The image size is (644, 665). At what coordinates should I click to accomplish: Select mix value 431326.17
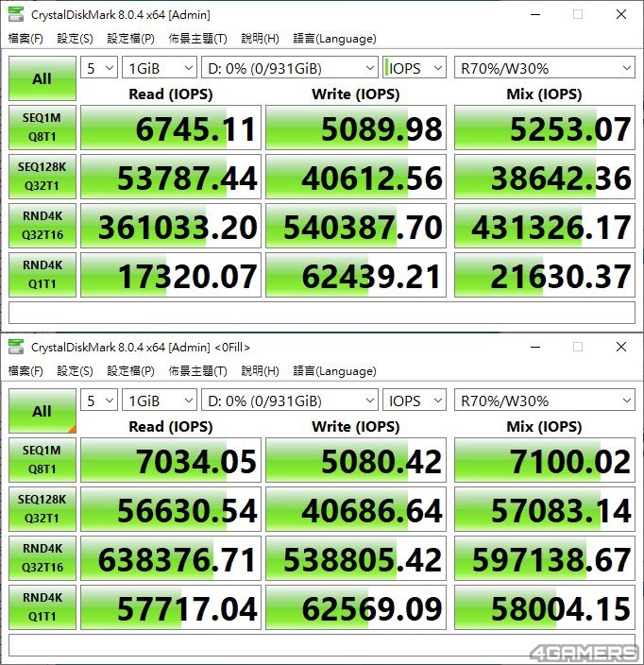tap(544, 226)
